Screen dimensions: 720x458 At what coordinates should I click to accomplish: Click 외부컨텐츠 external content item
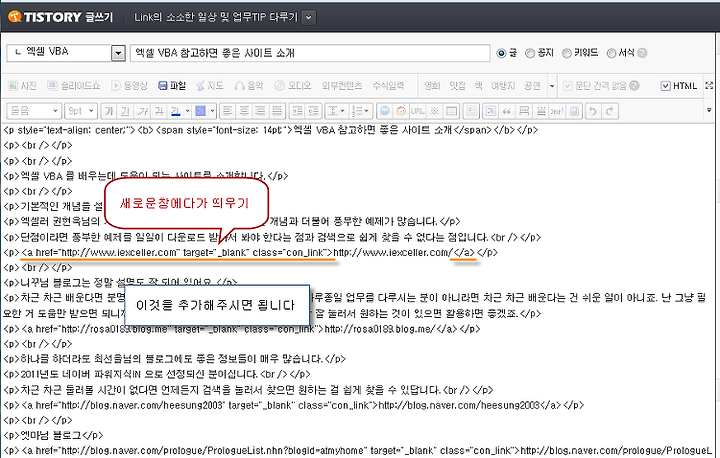click(342, 85)
